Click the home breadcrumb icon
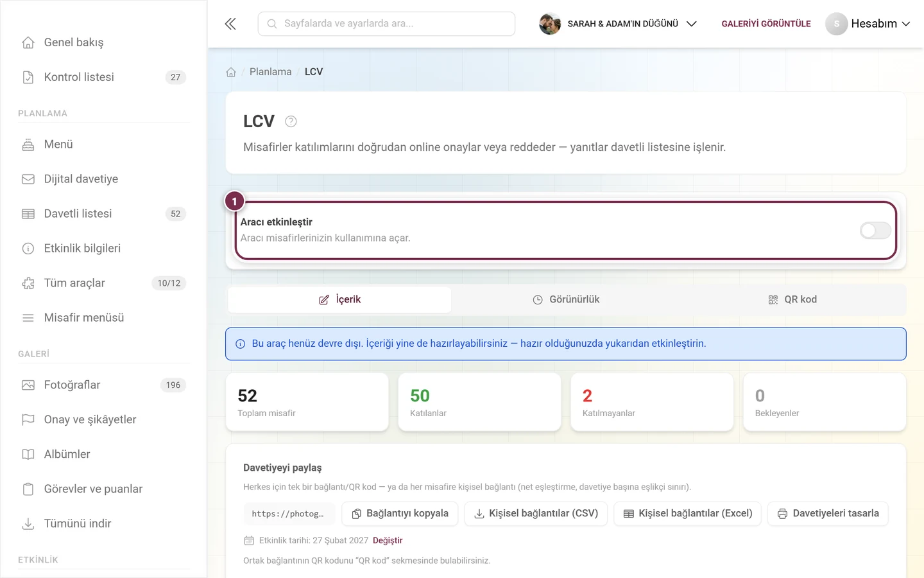Viewport: 924px width, 578px height. tap(231, 72)
